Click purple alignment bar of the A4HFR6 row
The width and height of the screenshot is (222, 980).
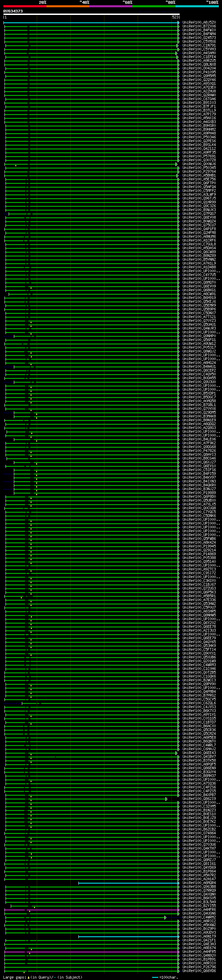[92, 910]
